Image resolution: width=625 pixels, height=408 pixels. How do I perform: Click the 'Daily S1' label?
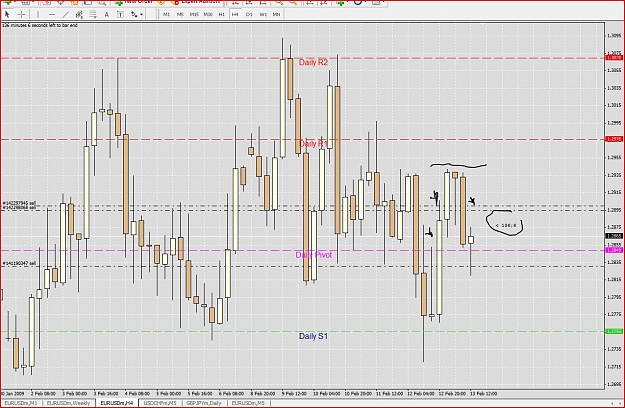click(x=313, y=336)
